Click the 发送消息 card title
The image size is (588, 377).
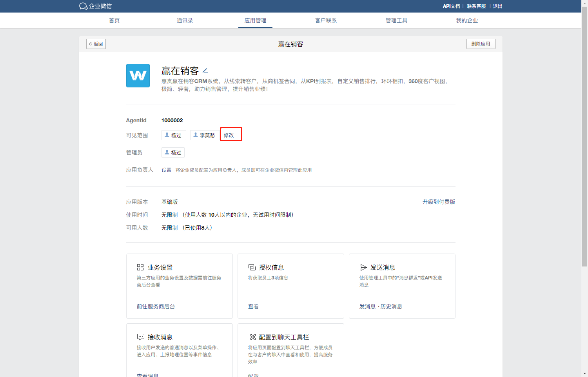pyautogui.click(x=383, y=267)
